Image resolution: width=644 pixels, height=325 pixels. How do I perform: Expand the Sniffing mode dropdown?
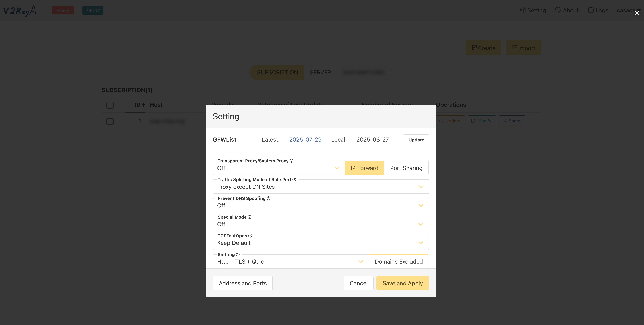pos(290,262)
